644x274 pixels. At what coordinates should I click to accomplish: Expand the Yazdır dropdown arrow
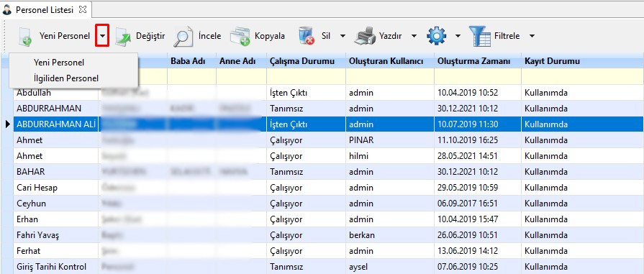414,36
